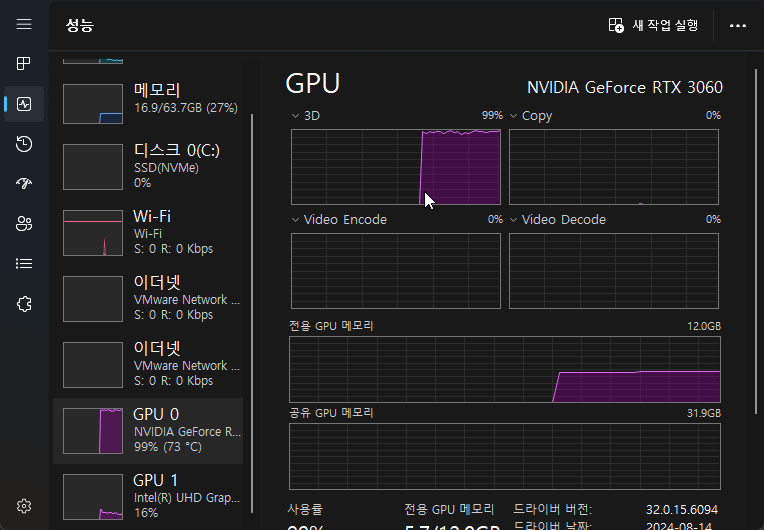764x530 pixels.
Task: Open Startup apps page icon
Action: 24,184
